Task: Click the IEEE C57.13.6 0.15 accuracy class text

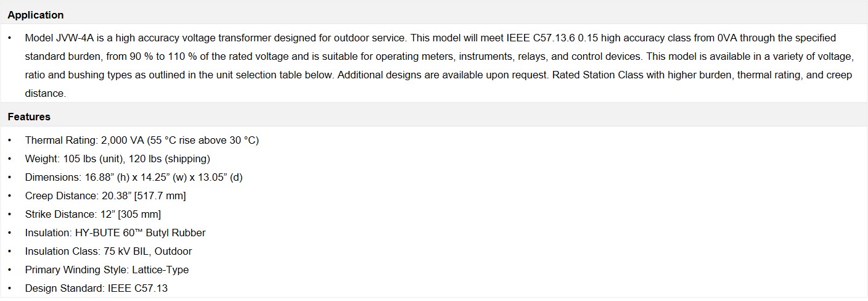Action: coord(551,38)
